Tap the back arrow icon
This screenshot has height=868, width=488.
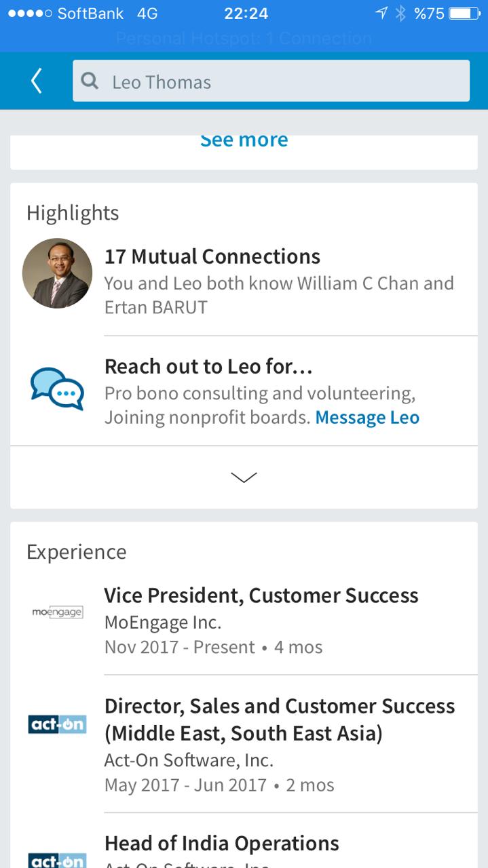(x=37, y=81)
